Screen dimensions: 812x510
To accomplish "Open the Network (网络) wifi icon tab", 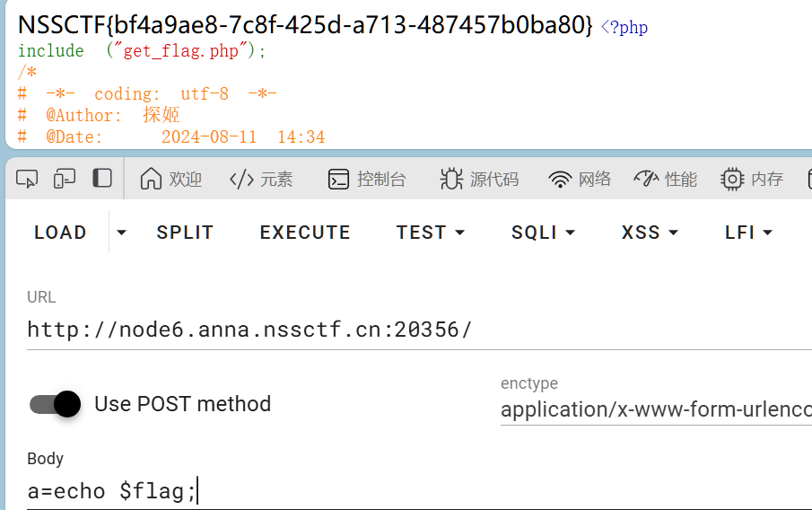I will click(x=580, y=179).
